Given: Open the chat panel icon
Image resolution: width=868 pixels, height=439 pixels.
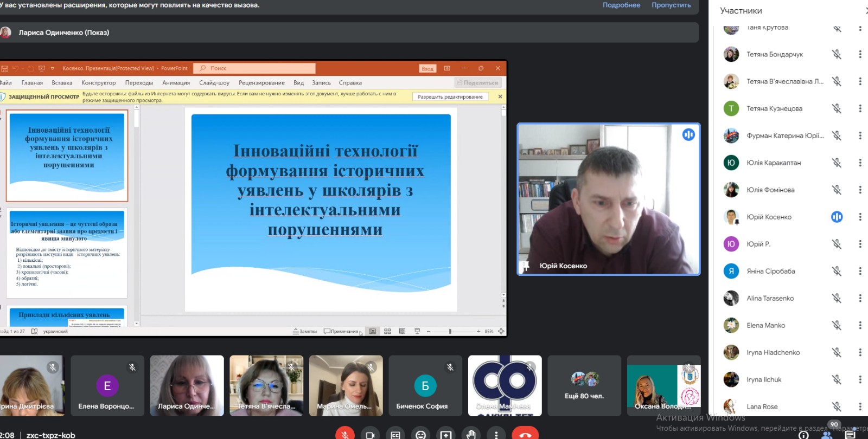Looking at the screenshot, I should tap(850, 434).
